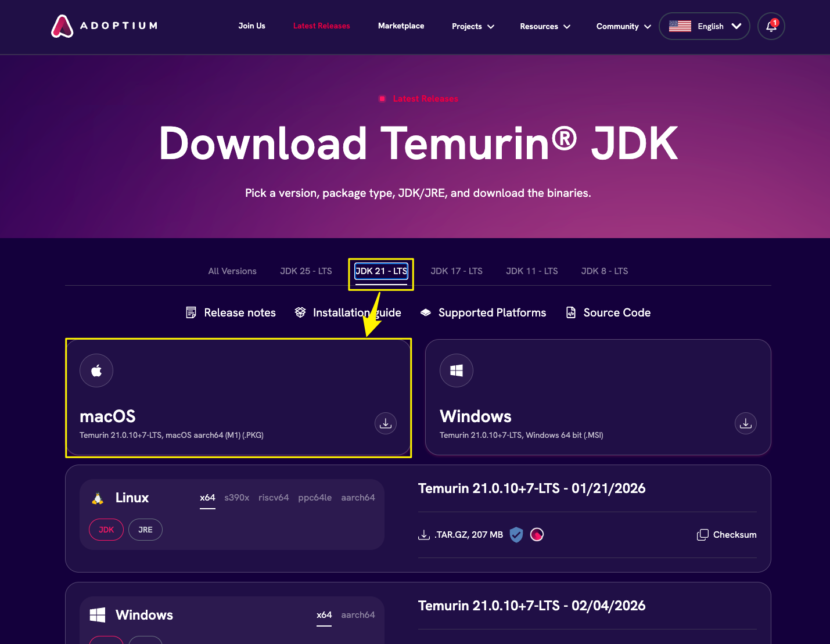Go to Latest Releases in the navbar
Screen dimensions: 830x644
(x=322, y=26)
